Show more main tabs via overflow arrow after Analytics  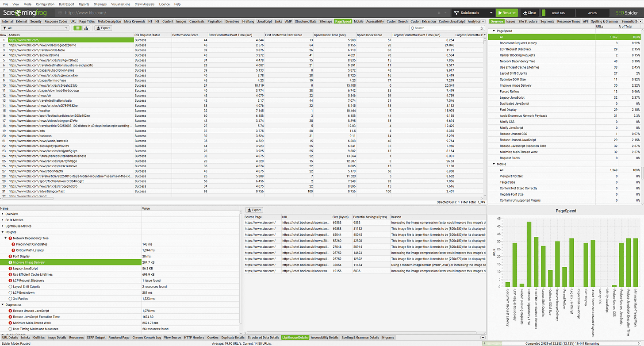[x=483, y=21]
